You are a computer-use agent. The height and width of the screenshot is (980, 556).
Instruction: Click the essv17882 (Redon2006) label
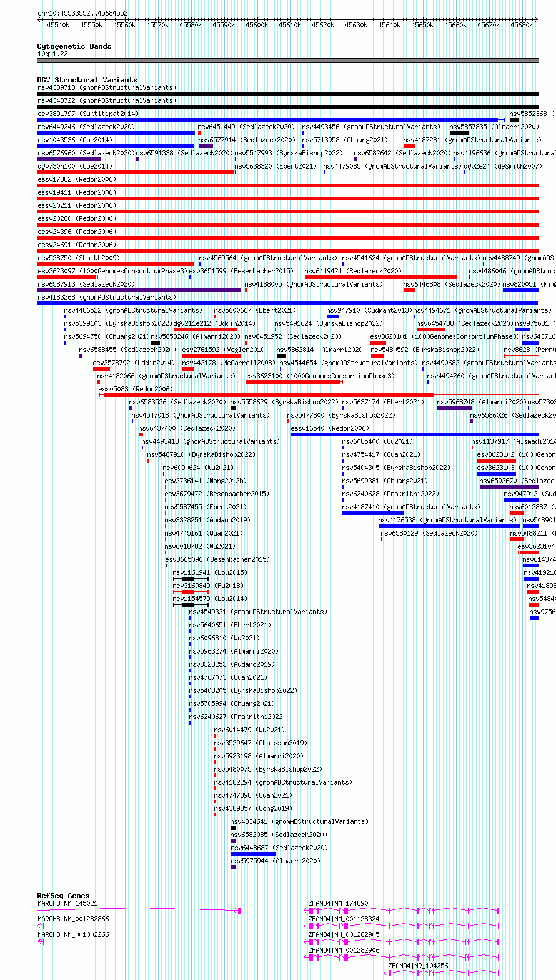click(77, 179)
